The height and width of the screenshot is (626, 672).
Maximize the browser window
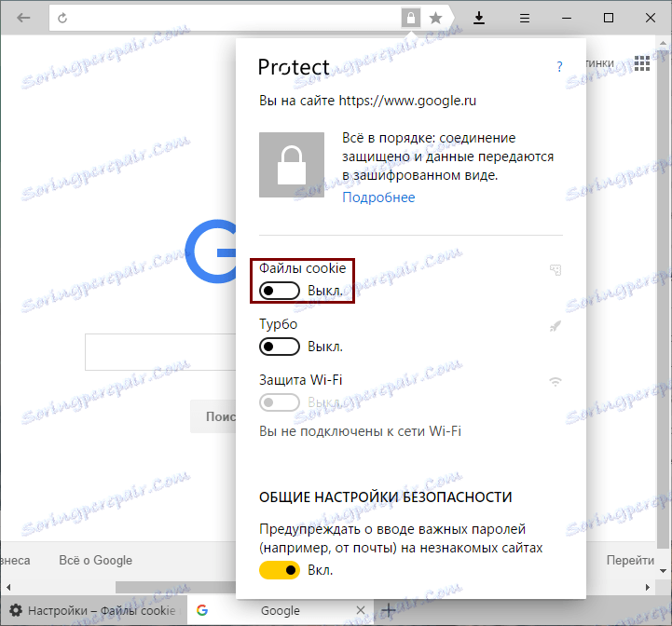coord(609,18)
